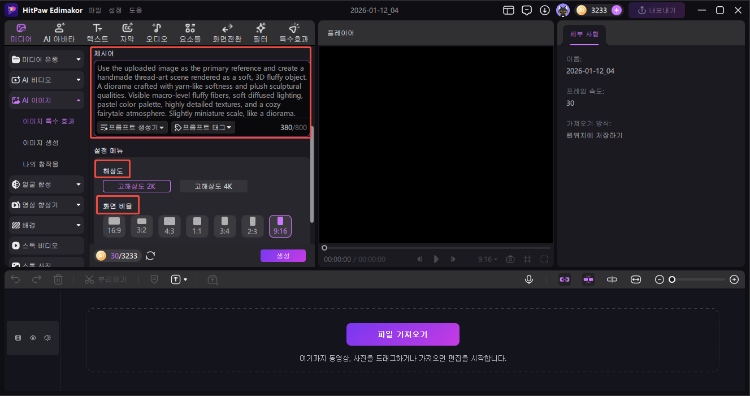Select the 1:1 aspect ratio
Viewport: 750px width, 396px height.
197,226
